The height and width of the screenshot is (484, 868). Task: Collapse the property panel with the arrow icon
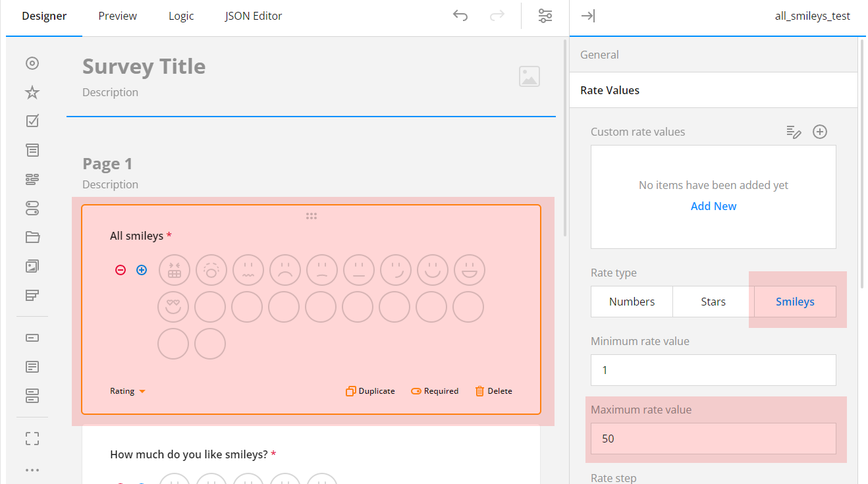(587, 15)
